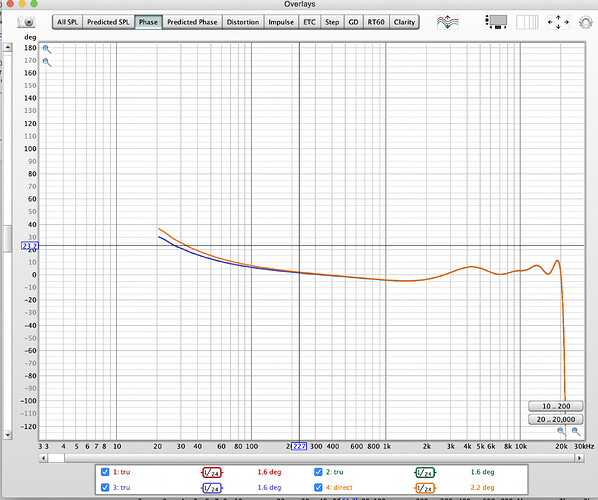Open green 1/24 smoothing selector
Viewport: 598px width, 500px height.
pos(425,473)
